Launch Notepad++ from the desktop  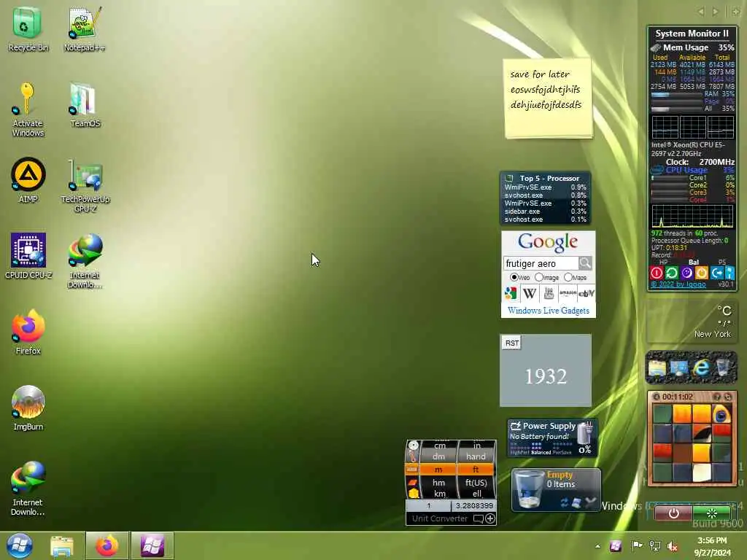pyautogui.click(x=85, y=28)
